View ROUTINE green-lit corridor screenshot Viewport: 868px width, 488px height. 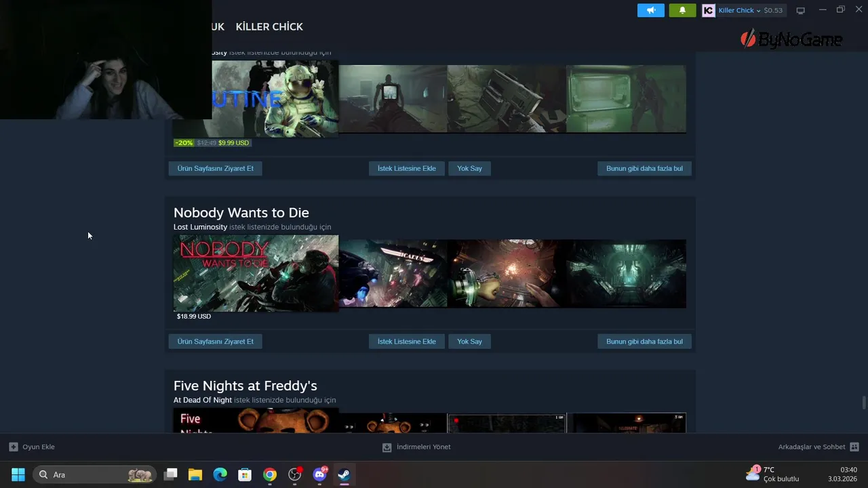[x=626, y=99]
